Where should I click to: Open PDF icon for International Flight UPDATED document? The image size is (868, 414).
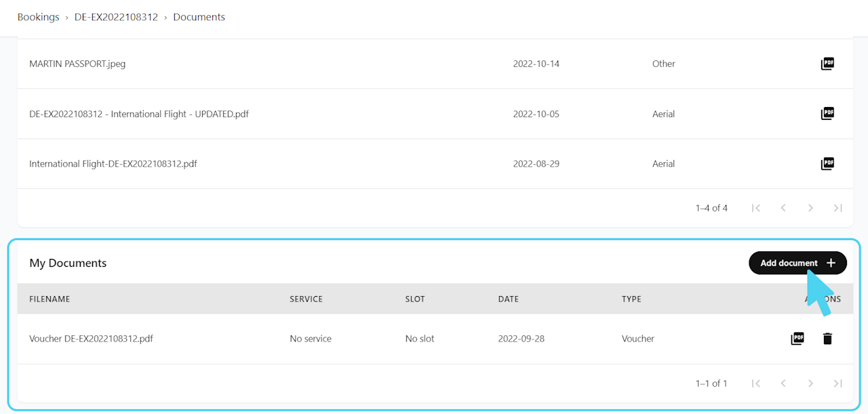pos(827,114)
